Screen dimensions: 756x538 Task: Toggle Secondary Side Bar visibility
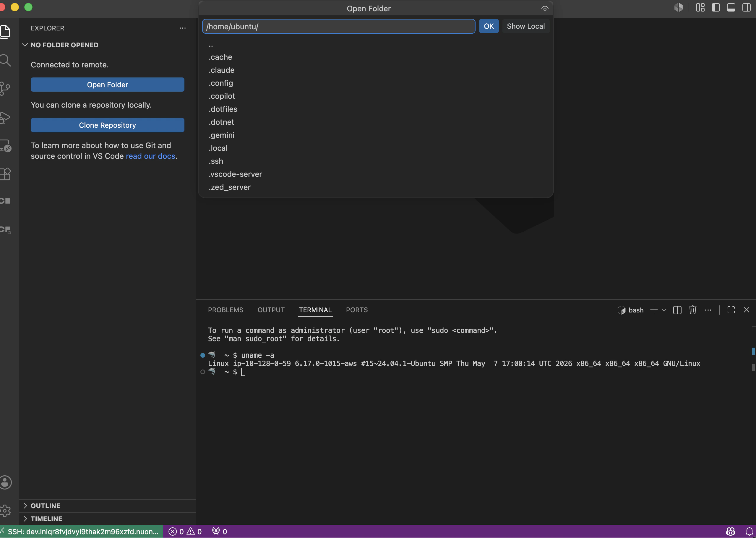click(747, 7)
